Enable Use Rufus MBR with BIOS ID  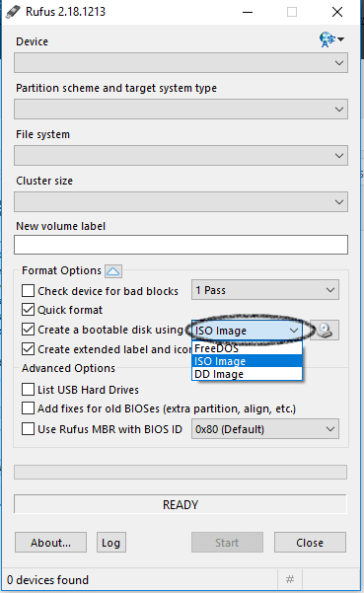[28, 429]
